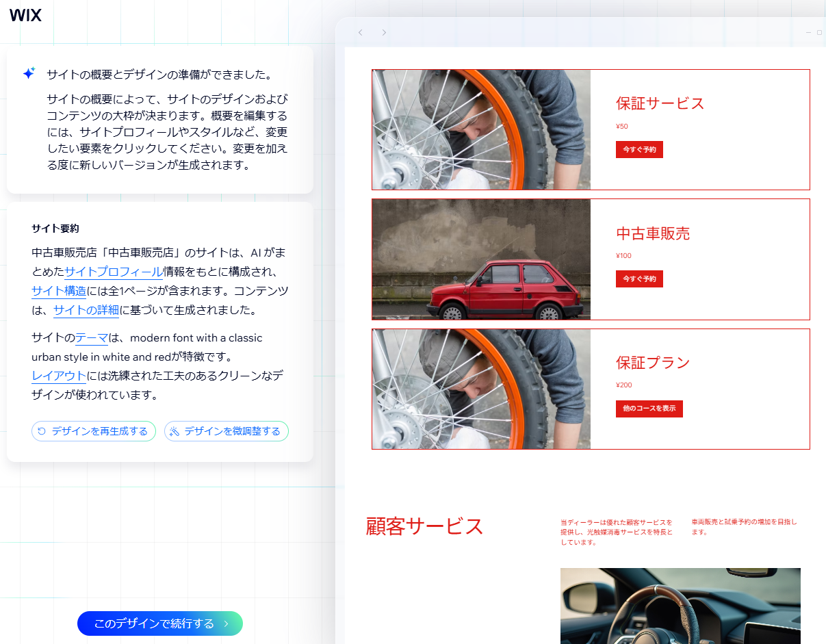Click the WIX logo
This screenshot has width=826, height=644.
coord(25,14)
